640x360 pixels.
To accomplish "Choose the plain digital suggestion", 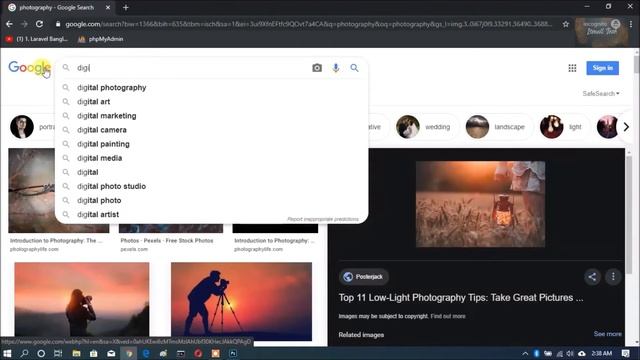I will (211, 172).
